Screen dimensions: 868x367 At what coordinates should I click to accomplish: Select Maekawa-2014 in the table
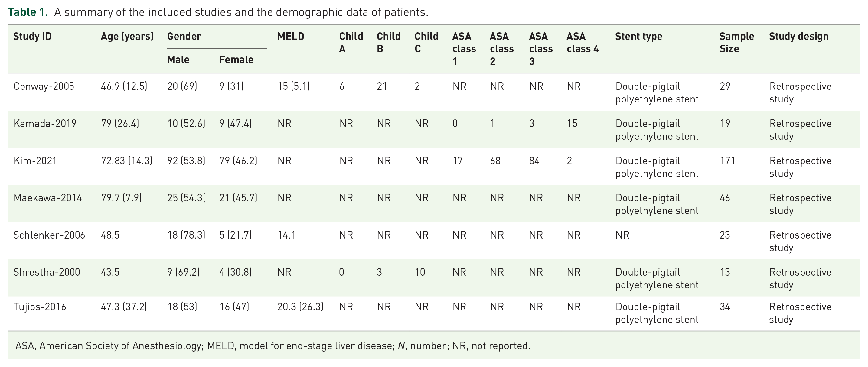(47, 198)
